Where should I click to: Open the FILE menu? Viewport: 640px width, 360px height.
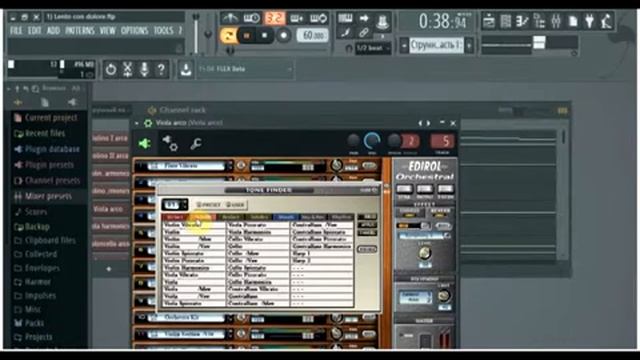pos(16,31)
